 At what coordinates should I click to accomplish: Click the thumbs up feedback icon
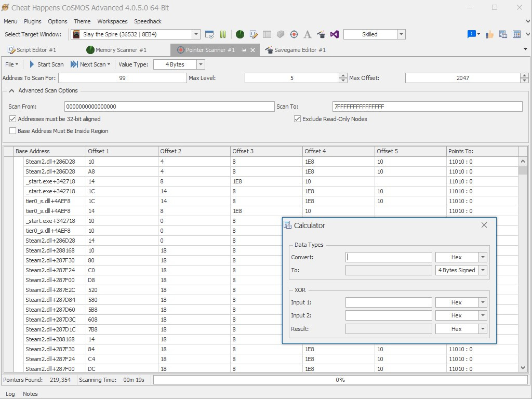point(489,34)
